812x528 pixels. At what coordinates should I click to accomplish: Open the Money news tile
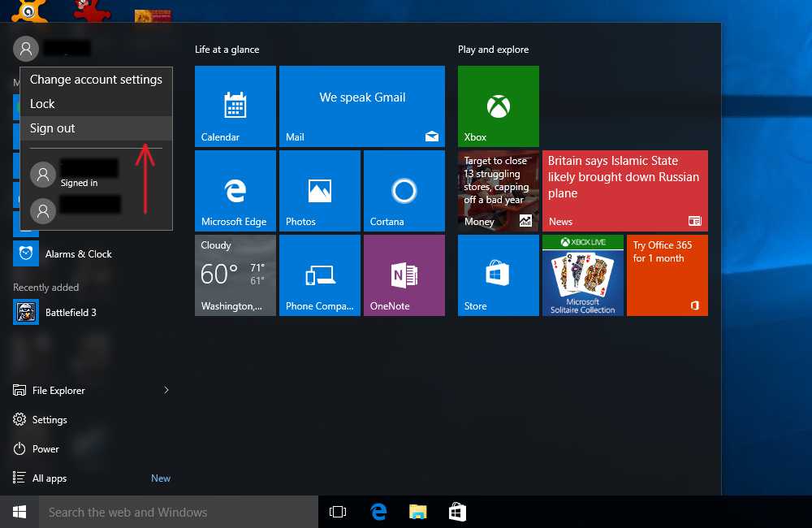[x=499, y=191]
